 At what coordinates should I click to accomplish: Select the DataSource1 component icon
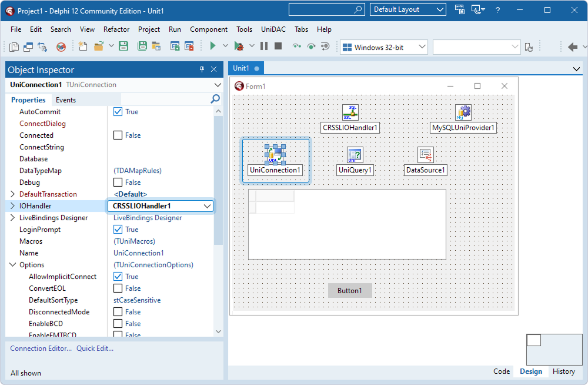426,155
